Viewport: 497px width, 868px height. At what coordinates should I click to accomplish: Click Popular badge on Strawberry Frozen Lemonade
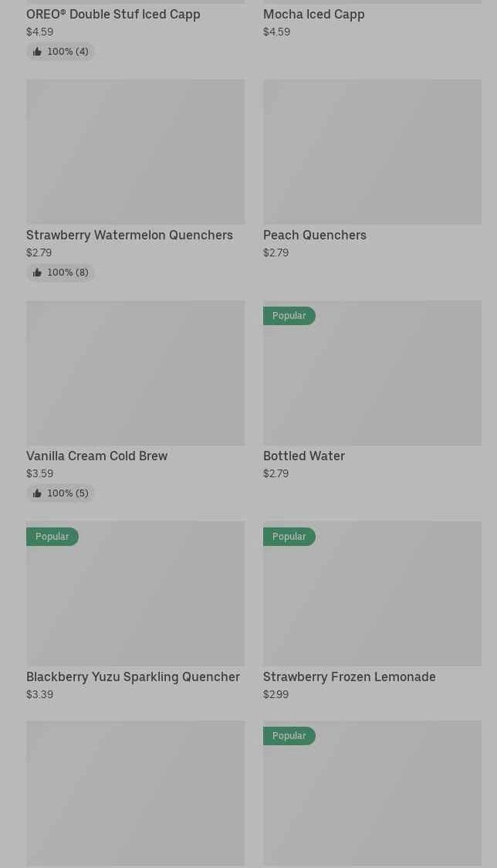point(289,537)
